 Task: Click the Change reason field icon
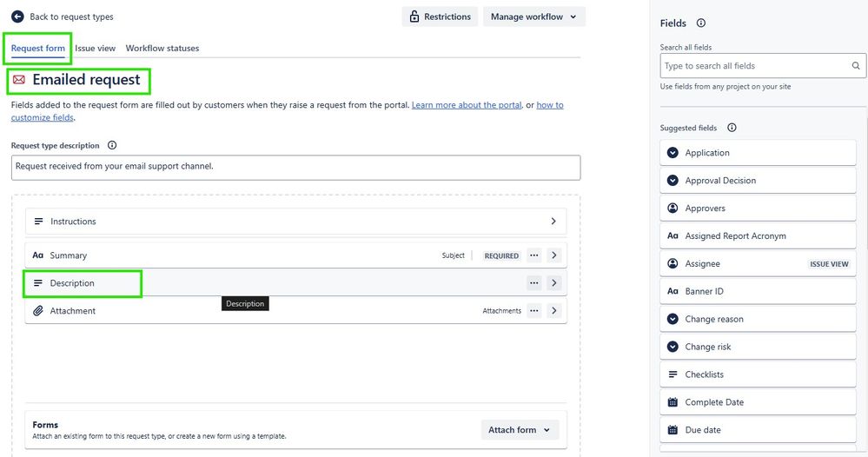pos(673,319)
